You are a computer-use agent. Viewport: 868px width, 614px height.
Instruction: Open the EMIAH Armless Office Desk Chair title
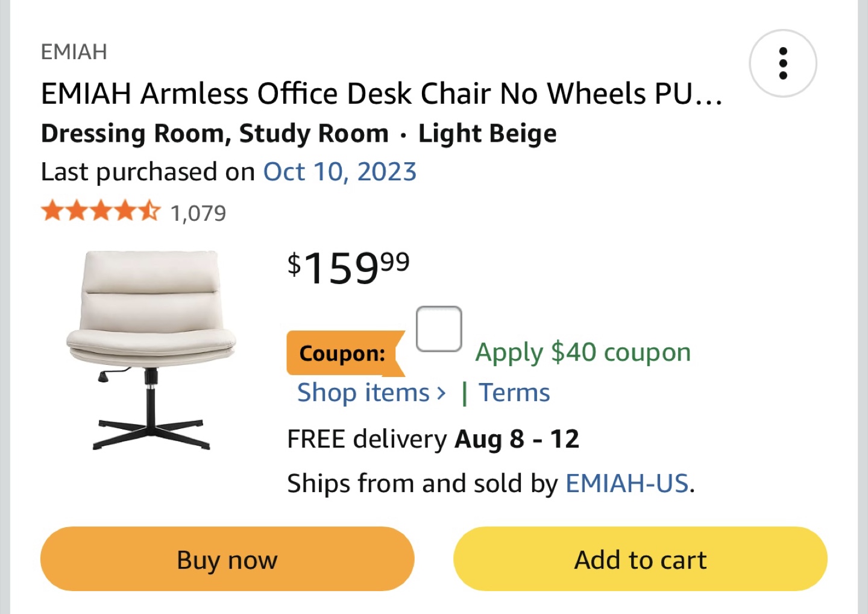381,94
